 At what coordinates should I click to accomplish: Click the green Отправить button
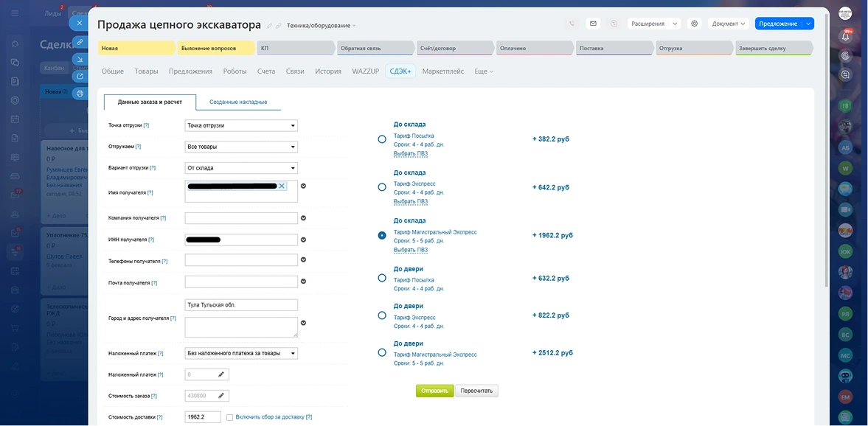pos(434,391)
